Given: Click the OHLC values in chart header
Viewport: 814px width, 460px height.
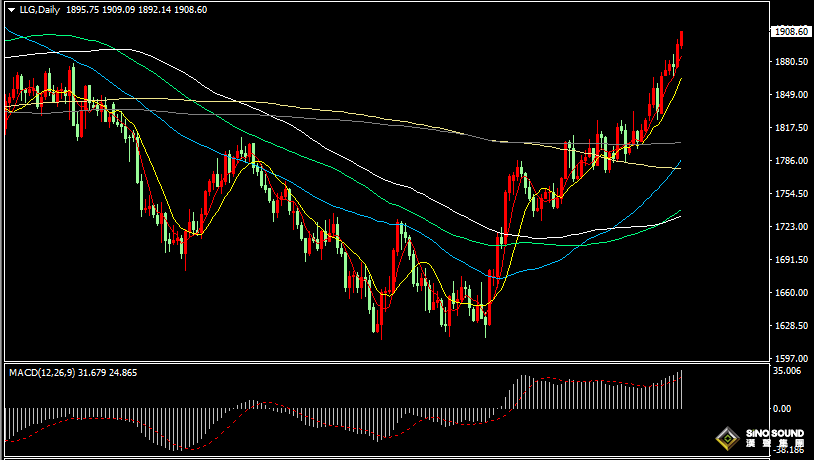Looking at the screenshot, I should click(137, 10).
